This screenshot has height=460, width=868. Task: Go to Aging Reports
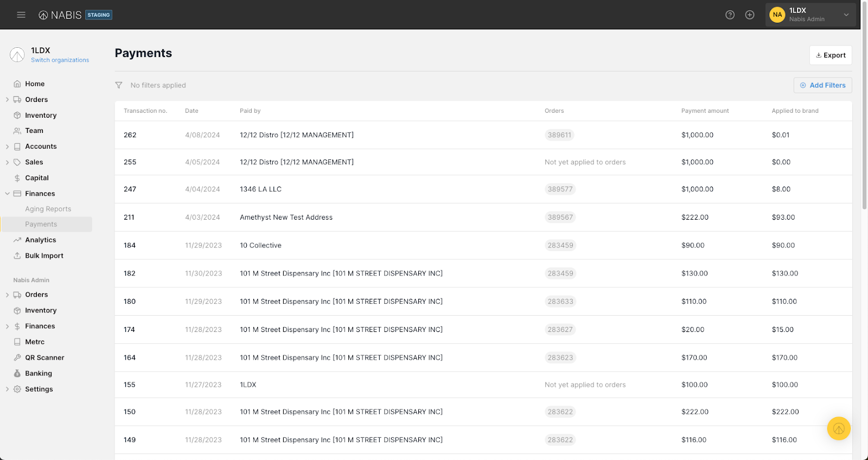(x=48, y=209)
